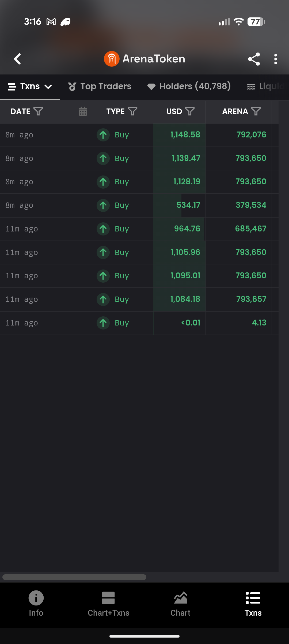This screenshot has height=644, width=289.
Task: Select USD value 1,105.96
Action: click(x=185, y=252)
